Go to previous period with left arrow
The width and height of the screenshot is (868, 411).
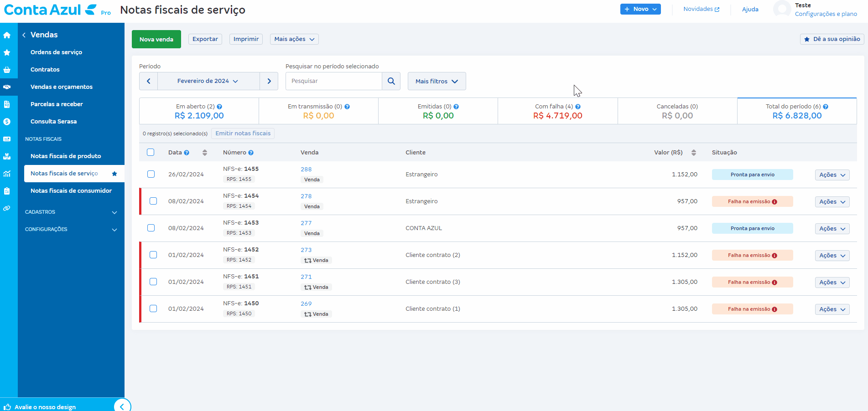pyautogui.click(x=148, y=81)
